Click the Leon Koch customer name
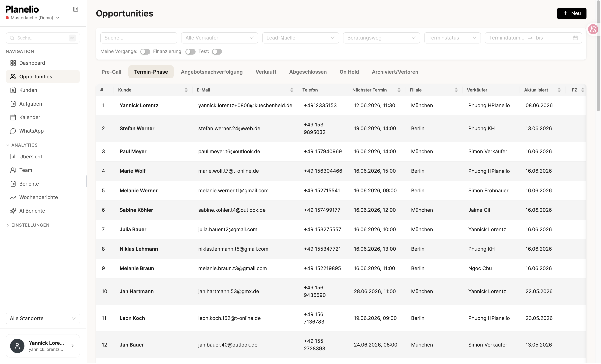 pos(132,318)
